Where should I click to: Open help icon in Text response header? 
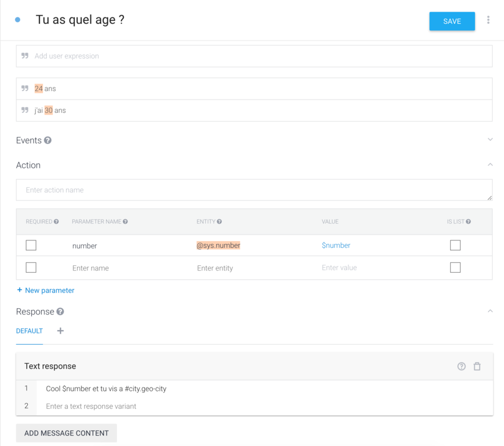pyautogui.click(x=462, y=366)
